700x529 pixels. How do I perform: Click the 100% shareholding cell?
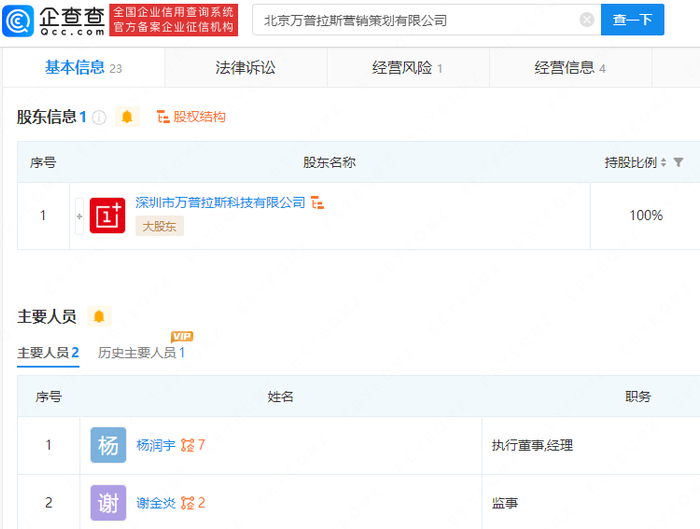(x=646, y=216)
